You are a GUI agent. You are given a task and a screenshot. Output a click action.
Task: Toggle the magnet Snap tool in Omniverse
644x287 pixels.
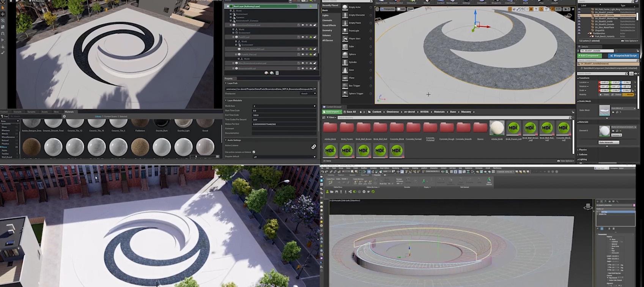3,33
